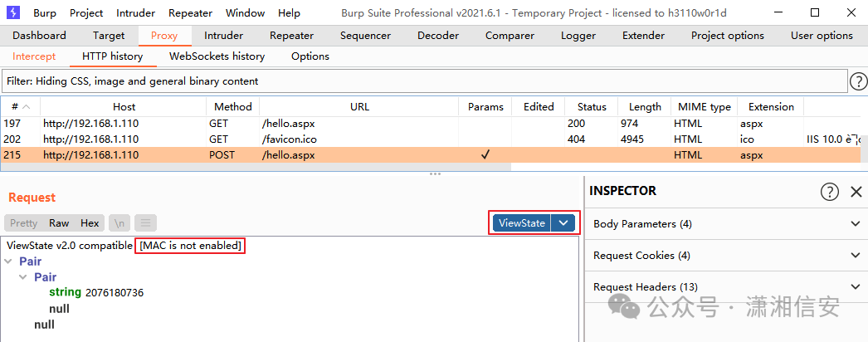The height and width of the screenshot is (342, 868).
Task: Click the horizontal scrollbar under history table
Action: pyautogui.click(x=256, y=167)
